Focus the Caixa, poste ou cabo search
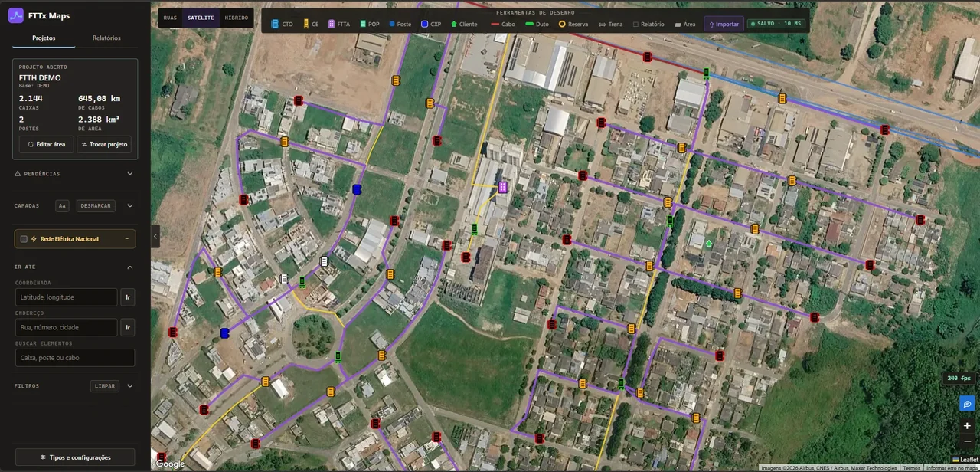980x472 pixels. pos(75,358)
